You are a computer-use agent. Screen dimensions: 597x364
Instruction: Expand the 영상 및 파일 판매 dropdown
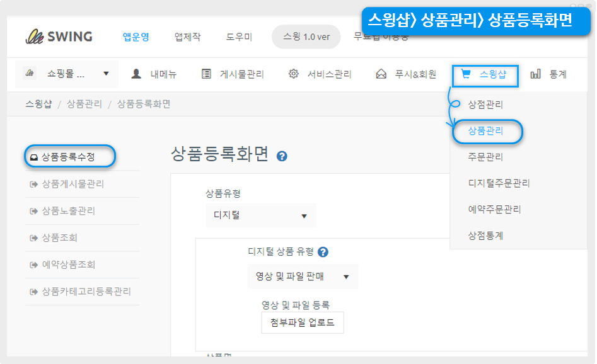point(303,276)
